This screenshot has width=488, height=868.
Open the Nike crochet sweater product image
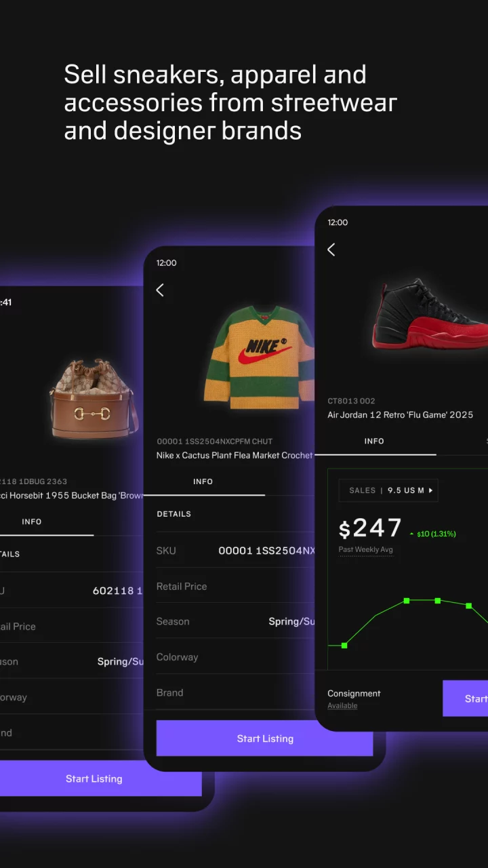click(258, 356)
